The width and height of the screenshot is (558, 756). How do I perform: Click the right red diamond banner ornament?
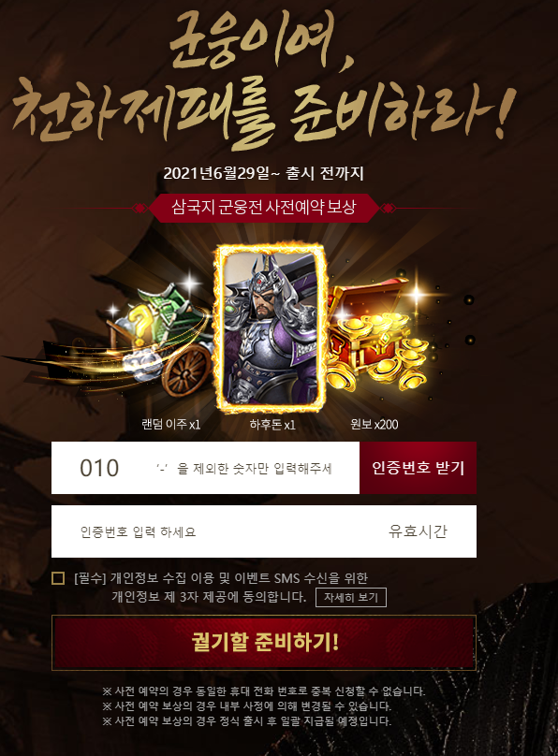pos(389,209)
